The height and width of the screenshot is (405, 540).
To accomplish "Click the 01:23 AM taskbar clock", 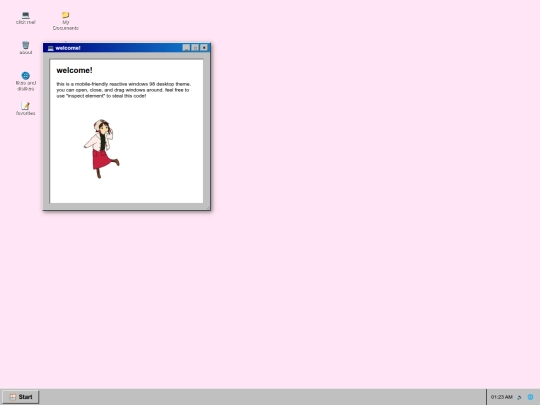I will click(x=501, y=397).
